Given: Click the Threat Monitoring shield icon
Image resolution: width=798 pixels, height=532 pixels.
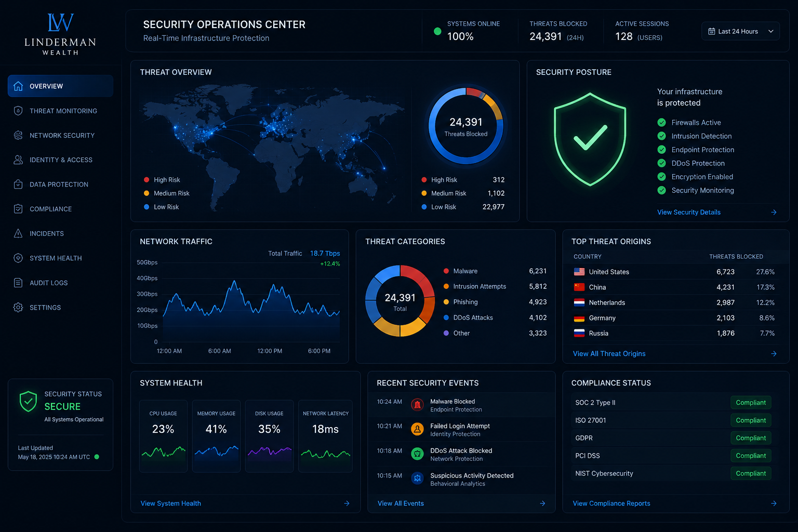Looking at the screenshot, I should point(18,111).
